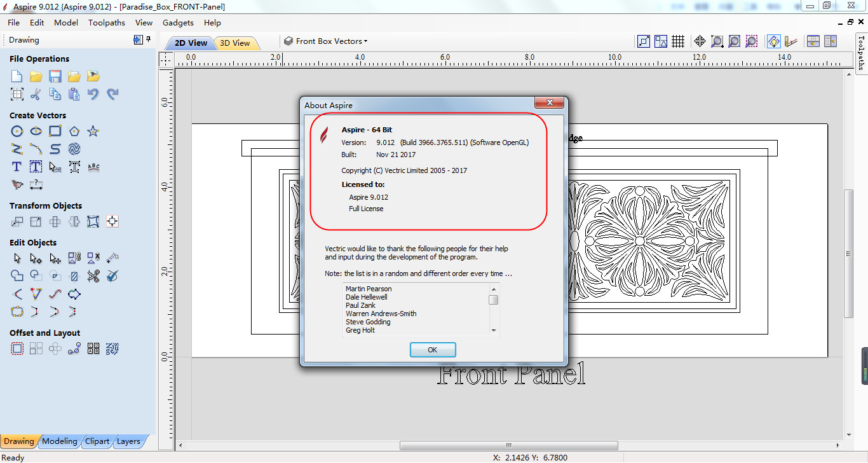Click the Tile Windows Horizontally icon
This screenshot has width=868, height=463.
813,41
